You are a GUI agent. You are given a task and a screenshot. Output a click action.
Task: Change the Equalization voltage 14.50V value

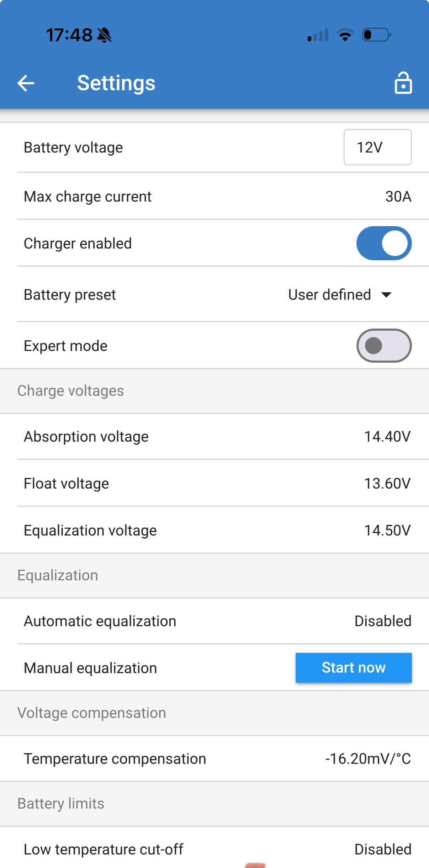(387, 531)
